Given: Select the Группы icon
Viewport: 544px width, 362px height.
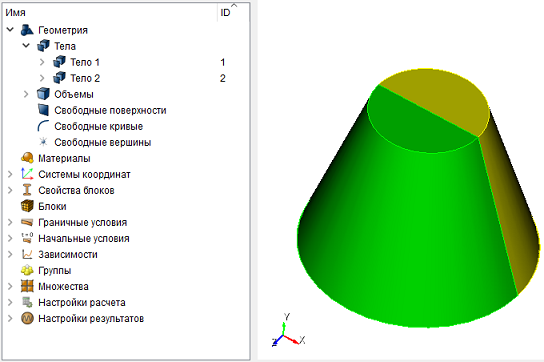Looking at the screenshot, I should click(x=27, y=270).
